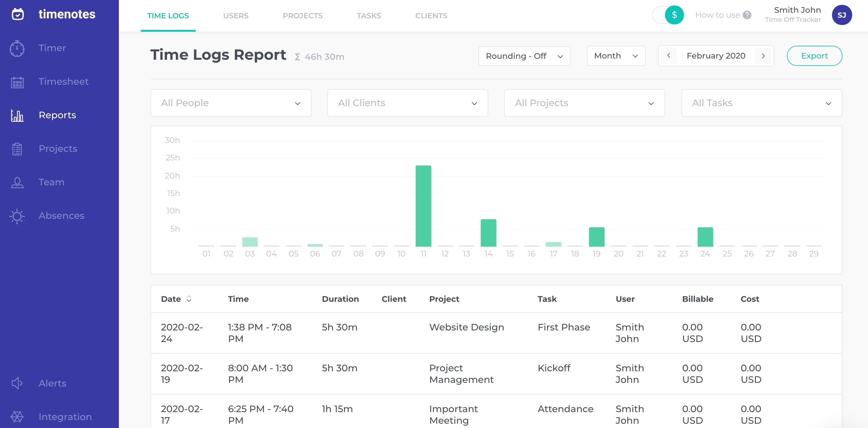Click the Export button
The height and width of the screenshot is (428, 868).
click(814, 56)
